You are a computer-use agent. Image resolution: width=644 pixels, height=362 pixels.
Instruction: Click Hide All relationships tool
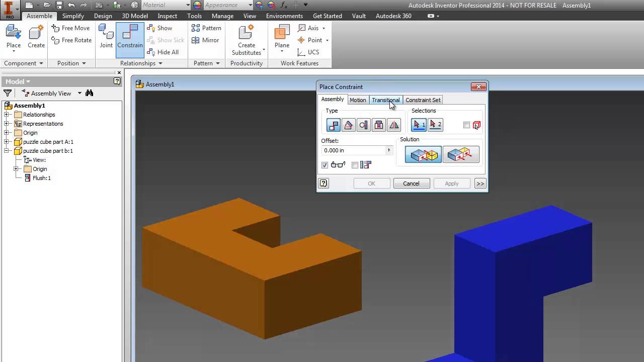point(163,52)
